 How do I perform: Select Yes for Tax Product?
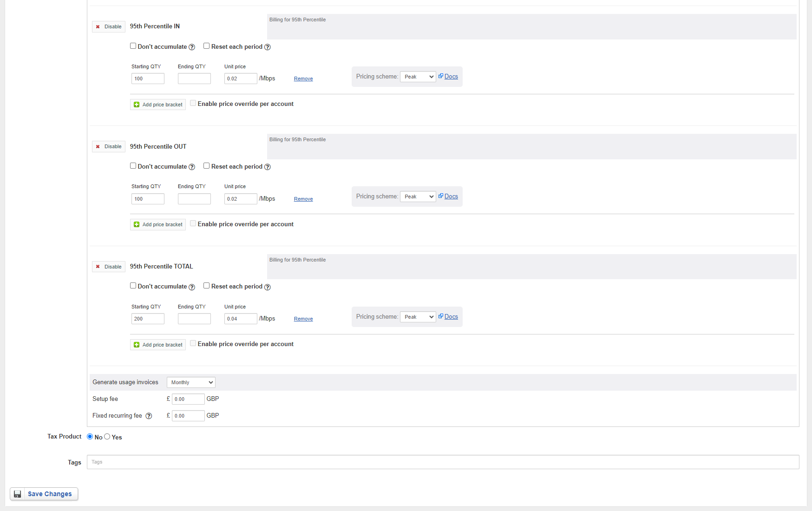click(107, 436)
